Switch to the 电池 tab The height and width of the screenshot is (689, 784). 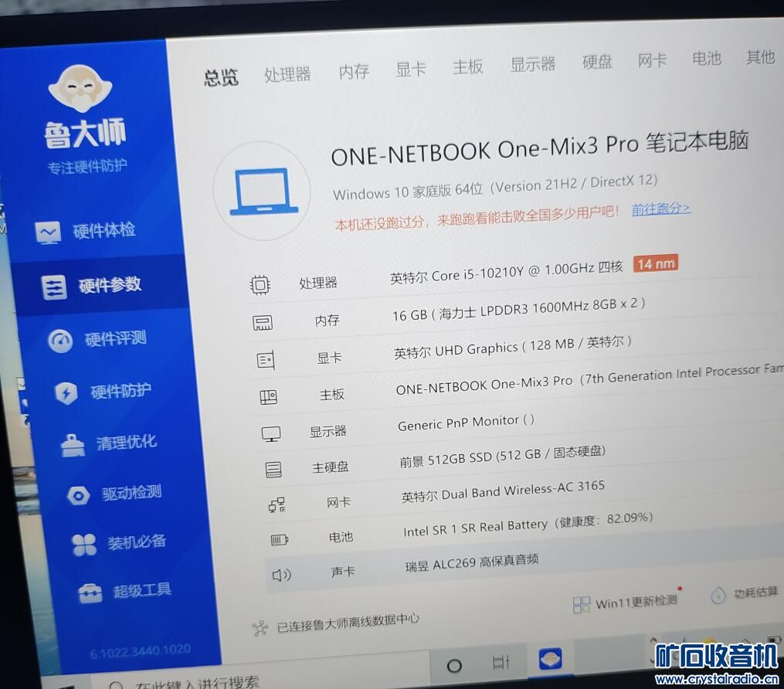707,59
